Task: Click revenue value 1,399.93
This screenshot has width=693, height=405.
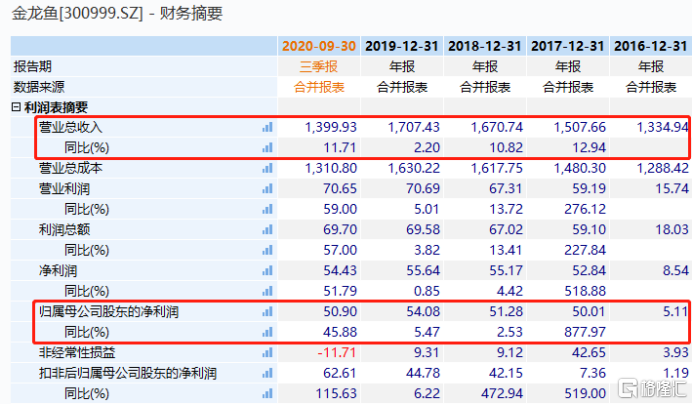Action: point(331,127)
